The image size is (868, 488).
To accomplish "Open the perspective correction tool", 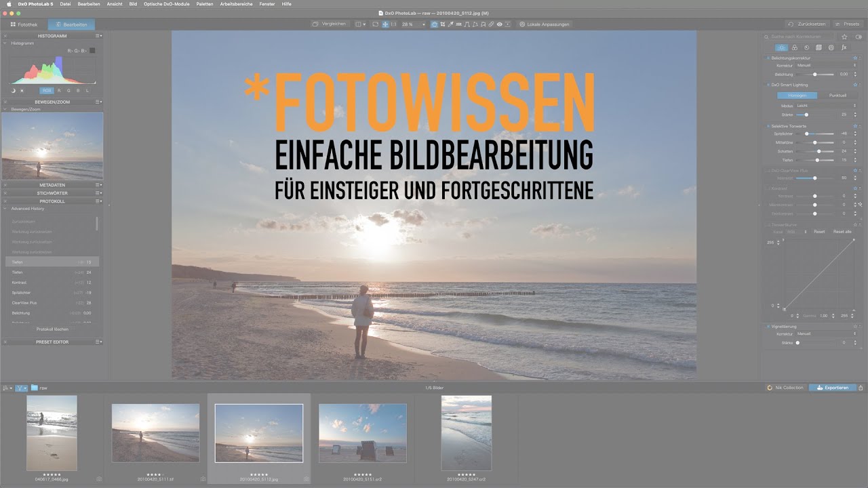I will [467, 24].
